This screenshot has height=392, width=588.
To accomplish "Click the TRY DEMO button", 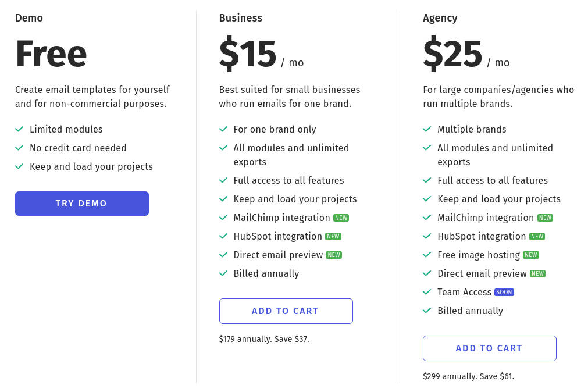I will tap(81, 204).
